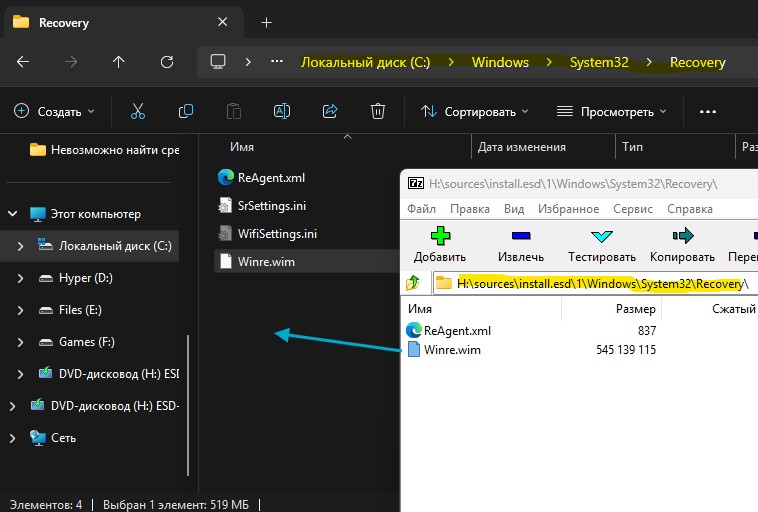Open the Сервис menu in 7-Zip

(x=632, y=209)
